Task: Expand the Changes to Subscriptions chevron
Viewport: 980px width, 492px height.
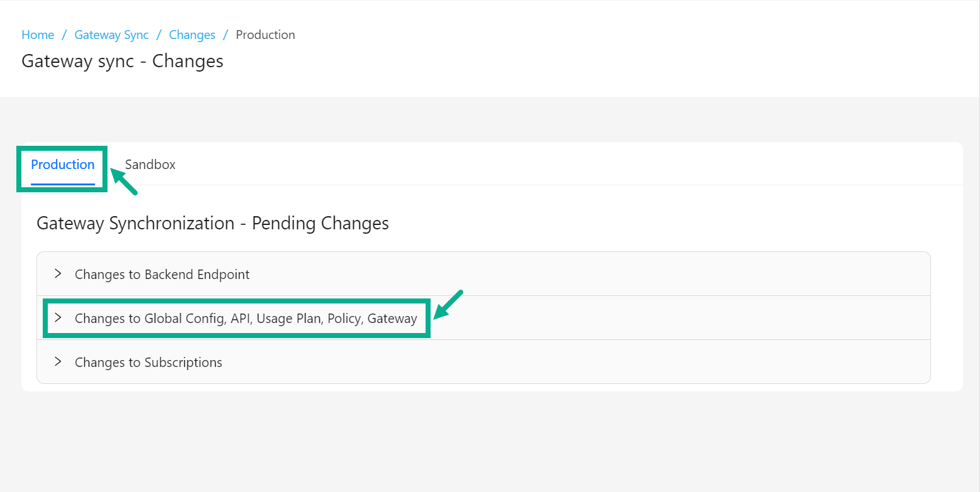Action: tap(58, 362)
